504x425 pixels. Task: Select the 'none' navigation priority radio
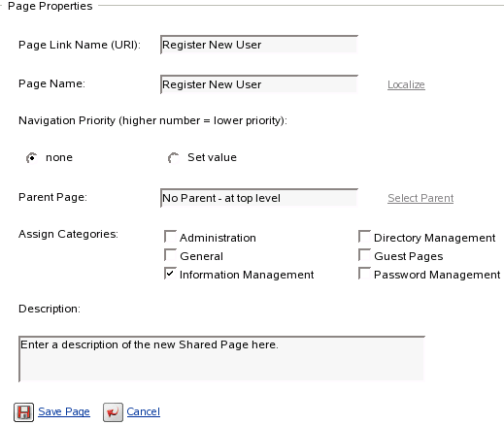coord(31,158)
